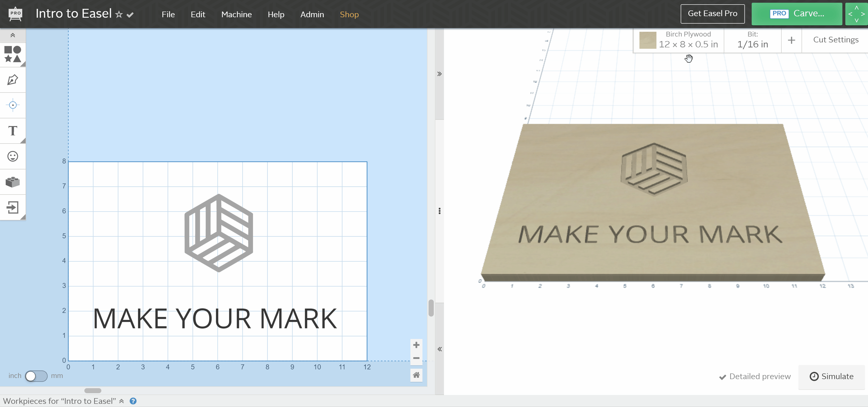Screen dimensions: 868x407
Task: Open the File menu
Action: tap(168, 15)
